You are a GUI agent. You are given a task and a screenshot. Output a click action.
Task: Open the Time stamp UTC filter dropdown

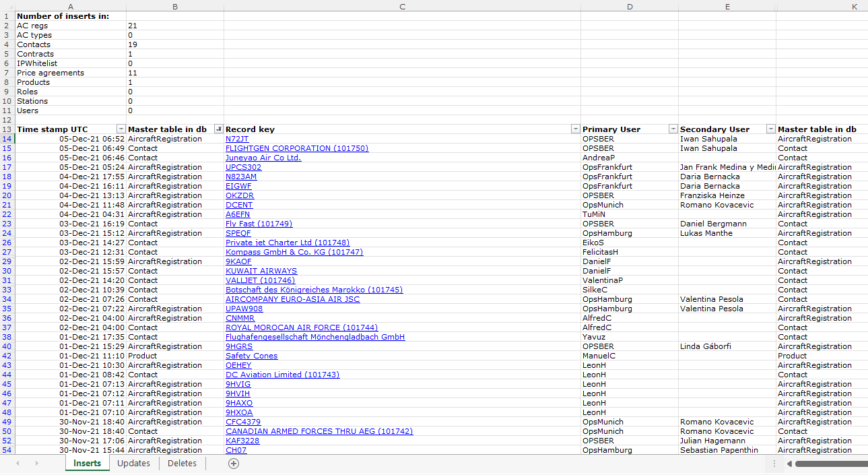tap(121, 129)
